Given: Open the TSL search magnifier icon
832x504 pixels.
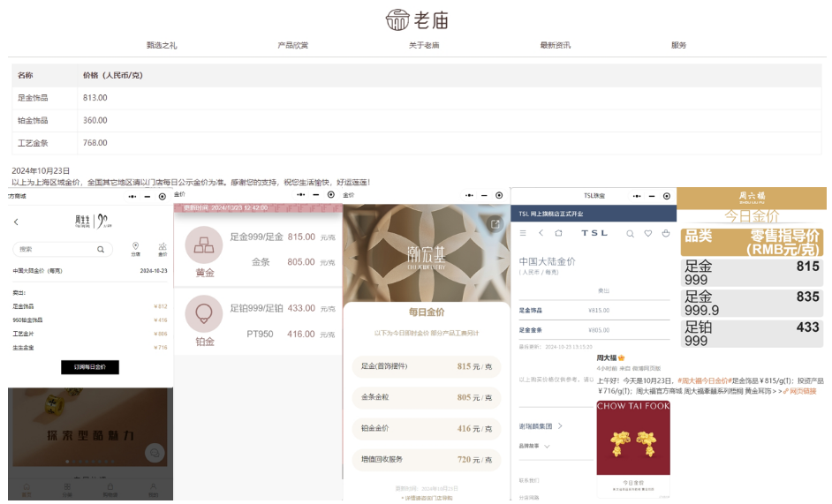Looking at the screenshot, I should pyautogui.click(x=630, y=233).
